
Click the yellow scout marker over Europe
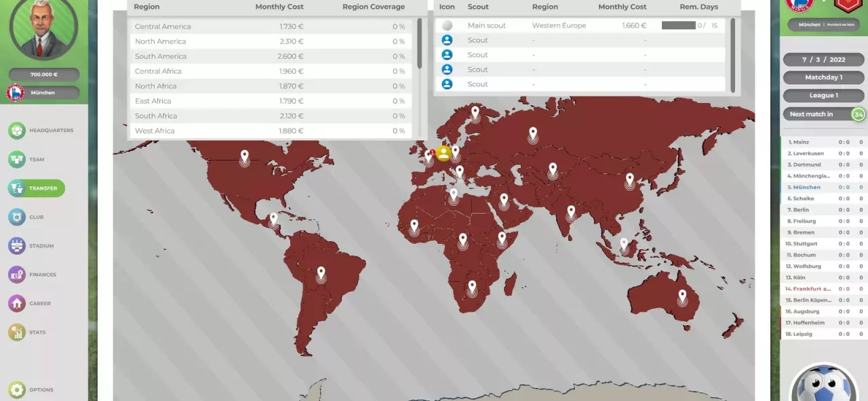pyautogui.click(x=443, y=153)
